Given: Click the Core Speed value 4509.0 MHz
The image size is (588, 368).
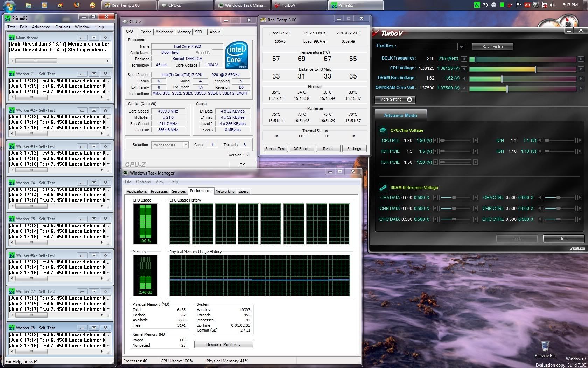Looking at the screenshot, I should click(x=168, y=111).
